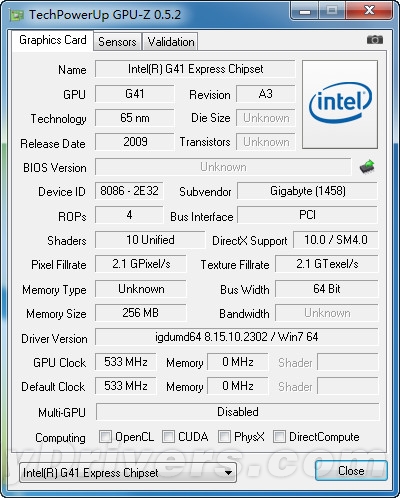Click Device ID field 8086 - 2E32
Screen dimensions: 400x498
pos(129,191)
